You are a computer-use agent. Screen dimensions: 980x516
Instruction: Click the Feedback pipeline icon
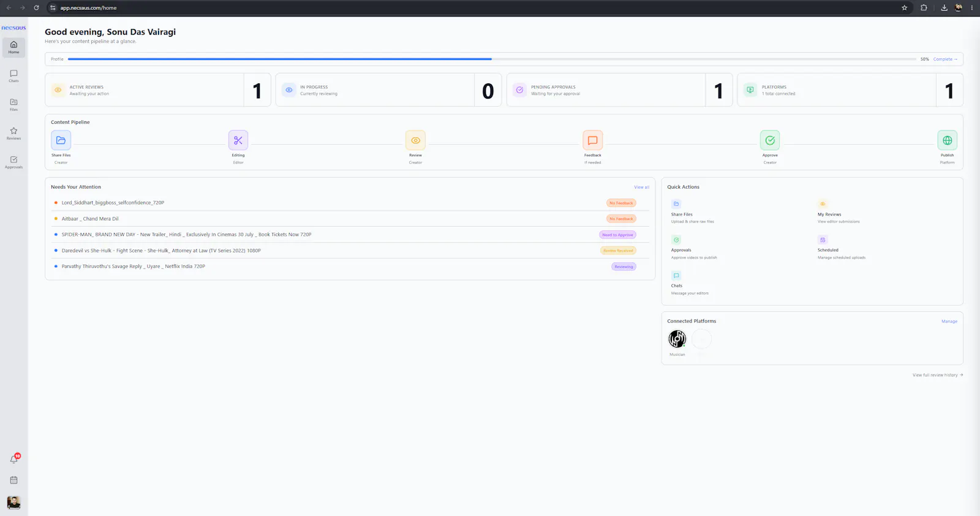click(593, 140)
